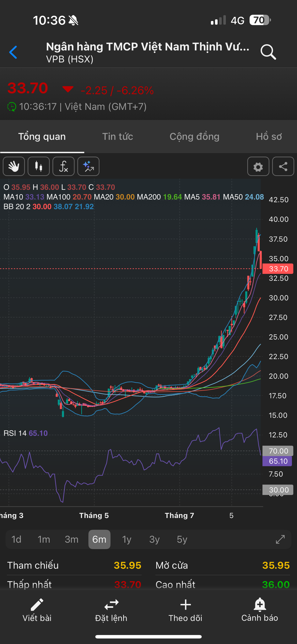The image size is (297, 644).
Task: Tap the MA10 33.13 legend entry
Action: tap(24, 197)
